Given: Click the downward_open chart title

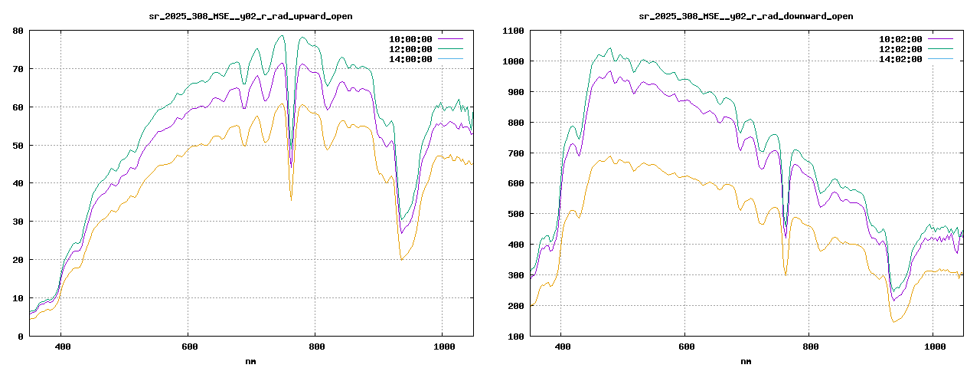Looking at the screenshot, I should tap(746, 16).
